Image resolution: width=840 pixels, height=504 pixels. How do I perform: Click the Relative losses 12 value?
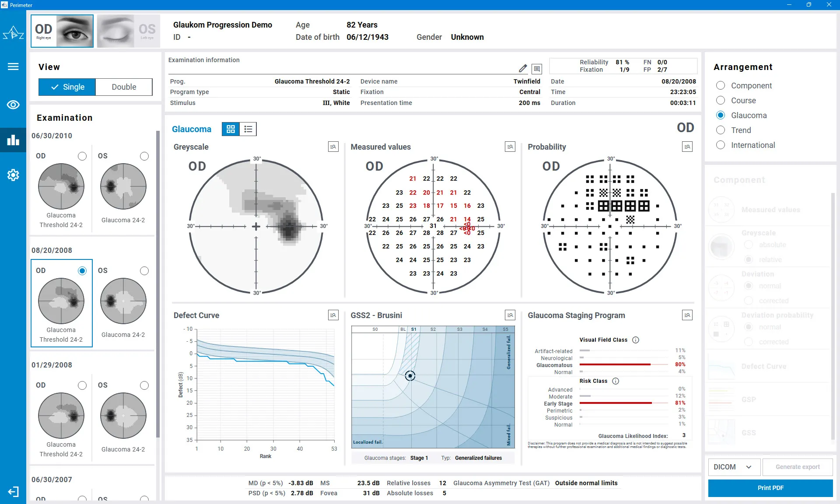pos(443,483)
